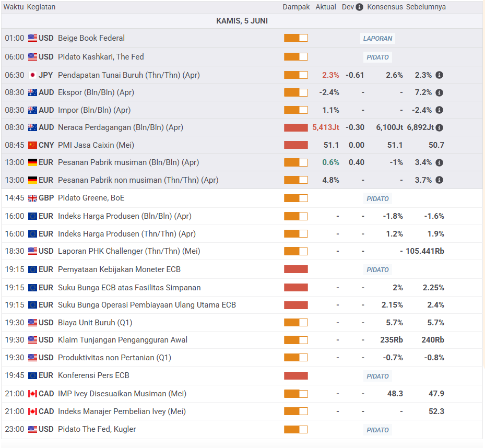Select the Dampak column header
Viewport: 485px width, 448px height.
[296, 7]
